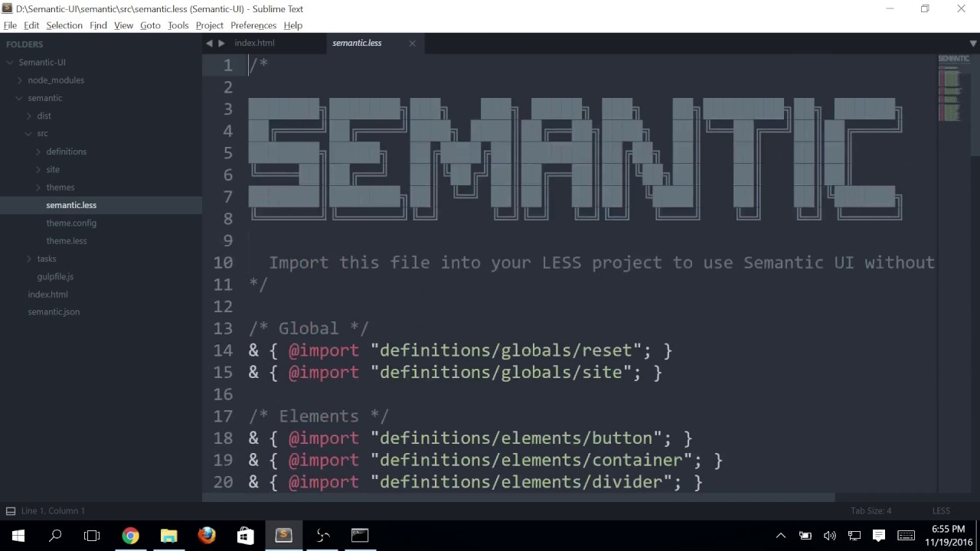
Task: Open the Tools menu
Action: coord(178,25)
